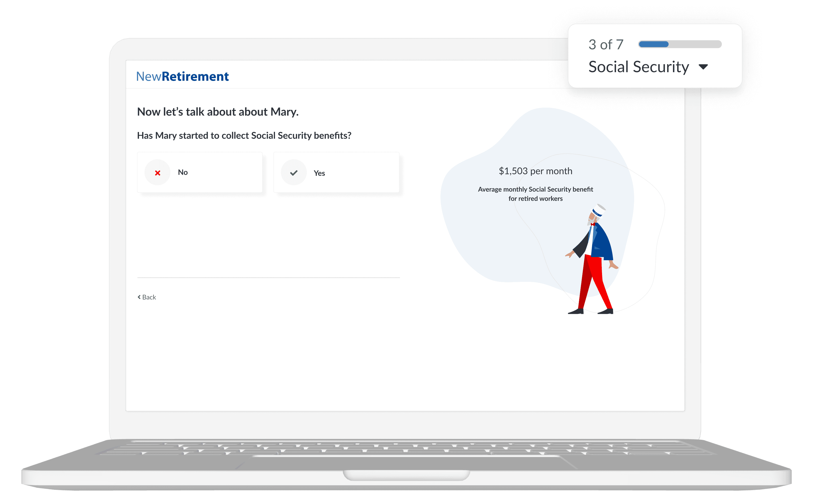Click the gray checkmark icon beside Yes
This screenshot has height=504, width=813.
pyautogui.click(x=293, y=173)
